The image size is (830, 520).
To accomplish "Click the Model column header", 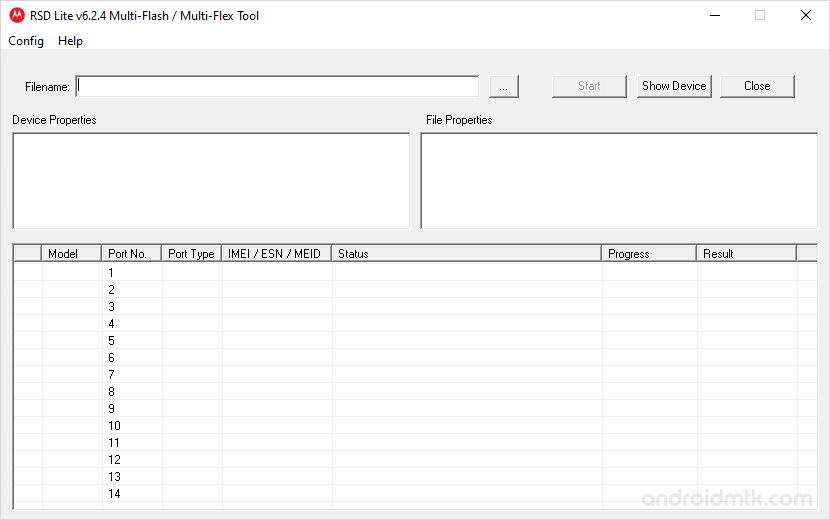I will point(71,254).
